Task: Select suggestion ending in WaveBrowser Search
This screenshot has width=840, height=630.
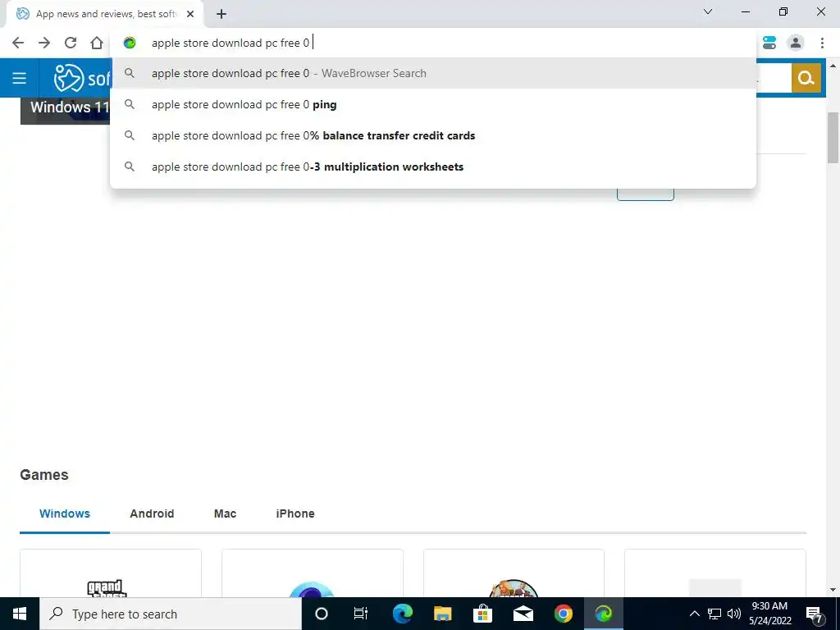Action: point(433,73)
